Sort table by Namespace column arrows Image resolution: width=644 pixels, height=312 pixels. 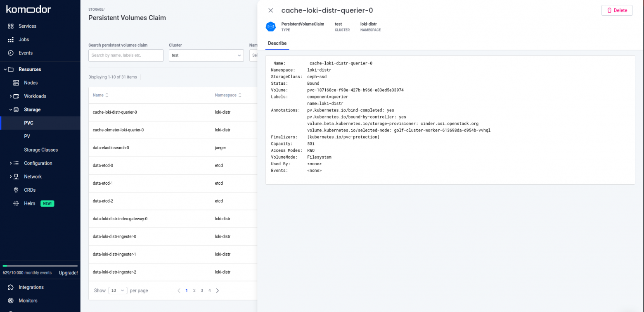pyautogui.click(x=240, y=95)
